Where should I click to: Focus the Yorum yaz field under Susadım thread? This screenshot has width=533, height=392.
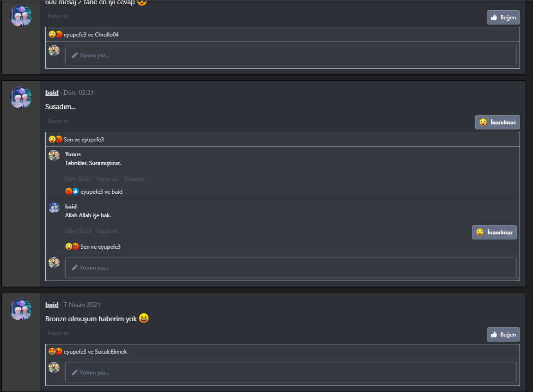291,268
